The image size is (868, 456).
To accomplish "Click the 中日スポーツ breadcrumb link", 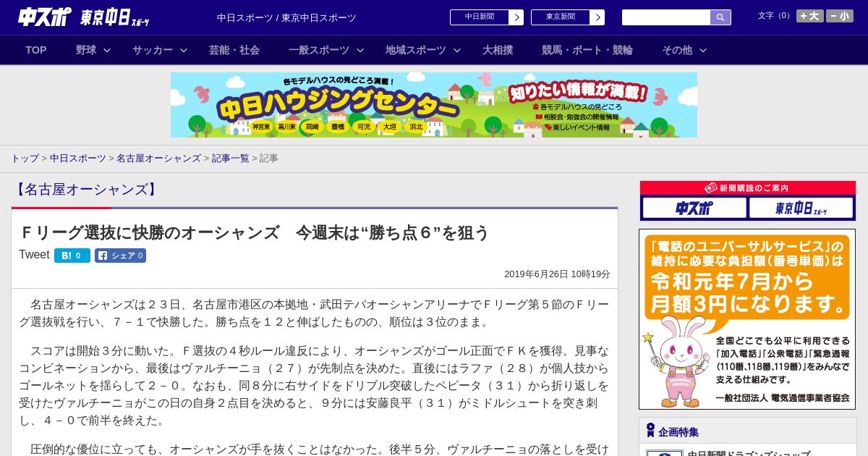I will (78, 159).
